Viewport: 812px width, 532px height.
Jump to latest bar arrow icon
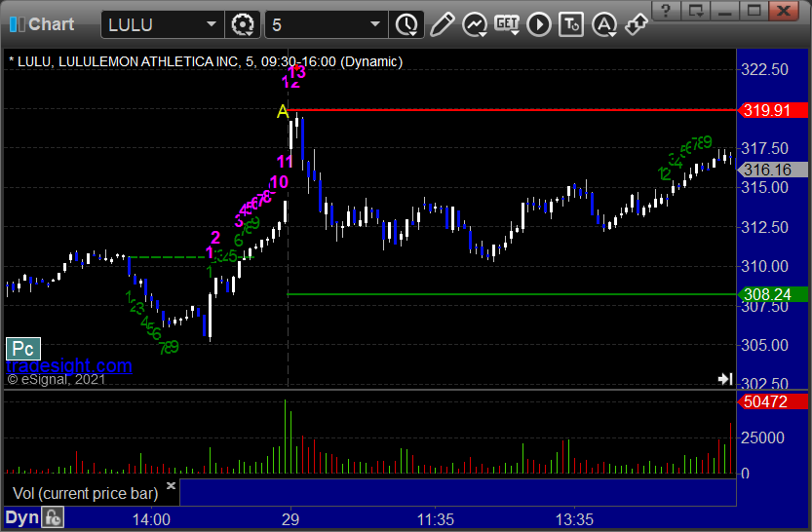tap(725, 379)
